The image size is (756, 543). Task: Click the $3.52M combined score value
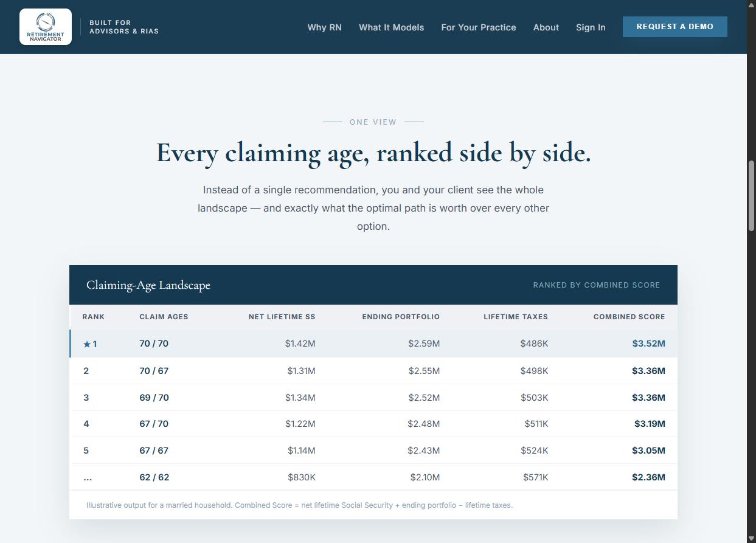[648, 344]
